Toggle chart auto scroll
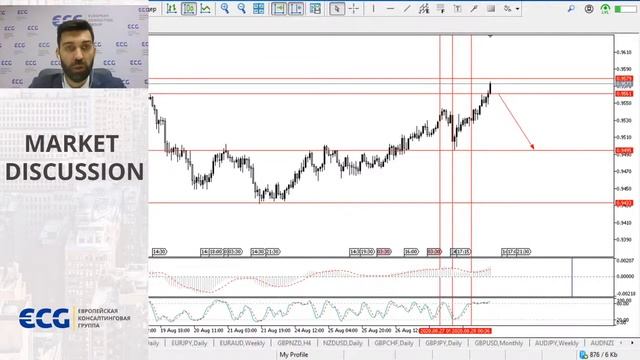 click(x=279, y=8)
